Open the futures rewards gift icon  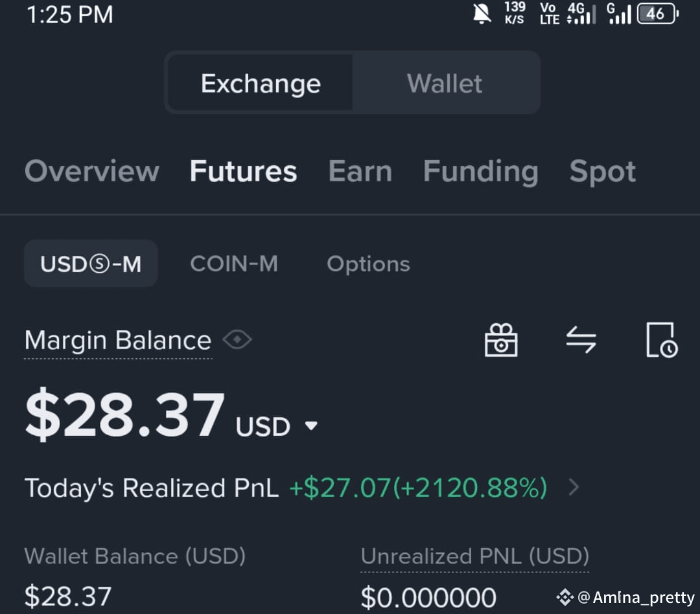coord(500,339)
